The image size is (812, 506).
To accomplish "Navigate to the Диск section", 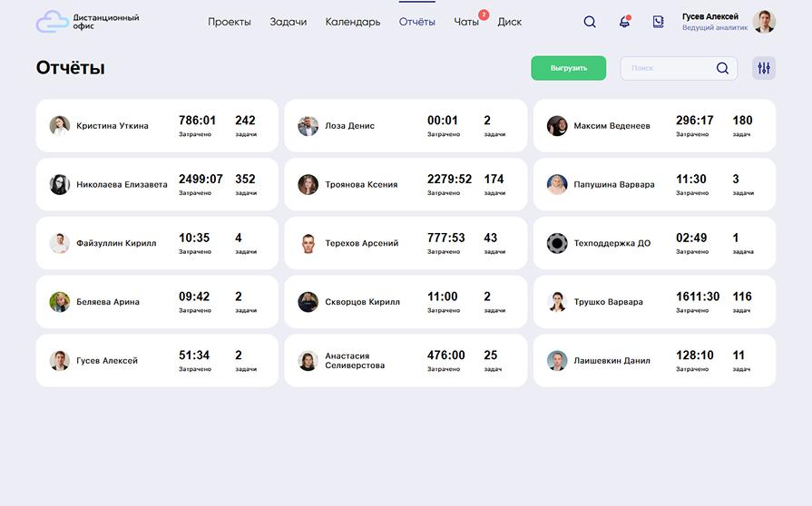I will point(510,22).
